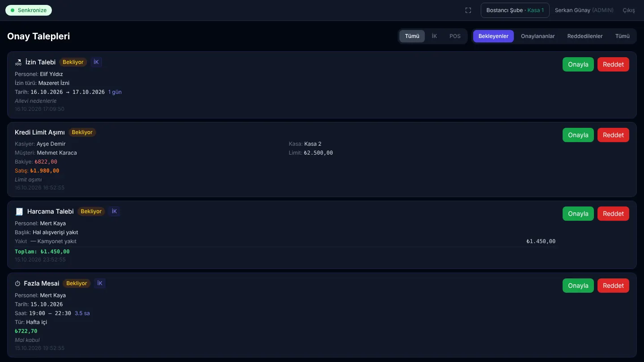Click the İK tag on Fazla Mesai

tap(100, 283)
